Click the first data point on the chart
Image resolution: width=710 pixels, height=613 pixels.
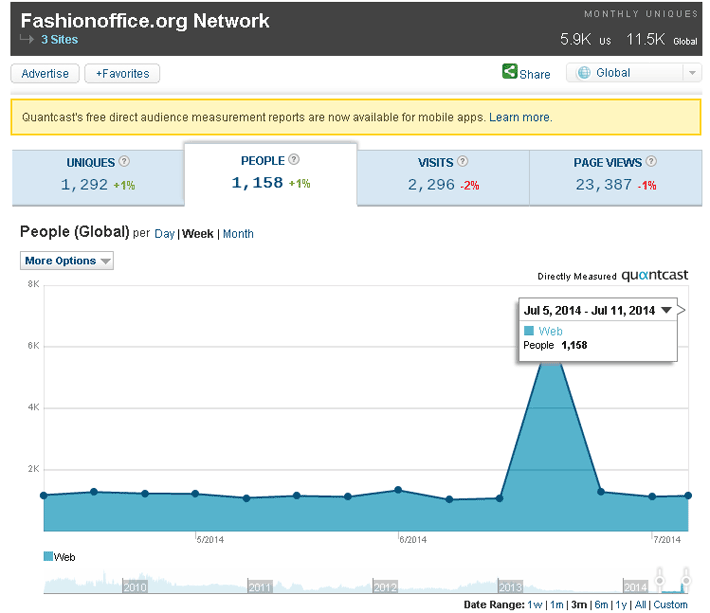44,495
